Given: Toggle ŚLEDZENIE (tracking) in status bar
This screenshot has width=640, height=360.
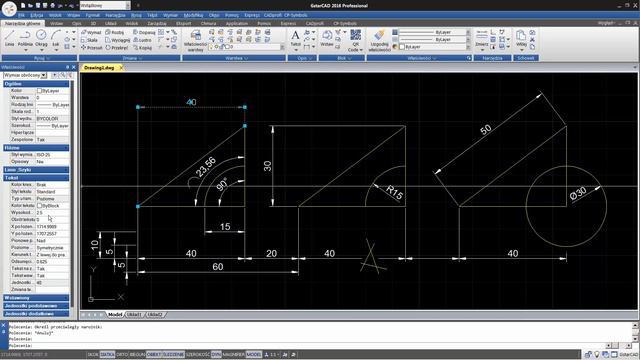Looking at the screenshot, I should coord(173,355).
